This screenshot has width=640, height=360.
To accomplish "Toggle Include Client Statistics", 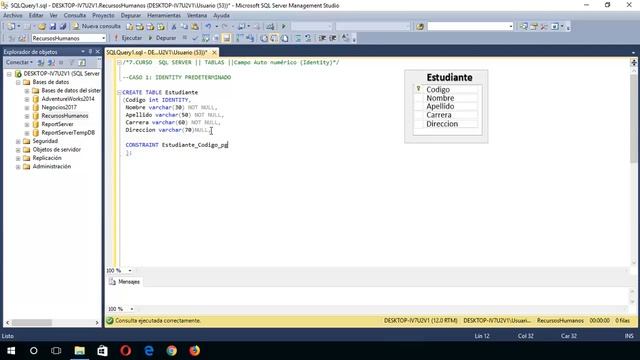I will [250, 38].
